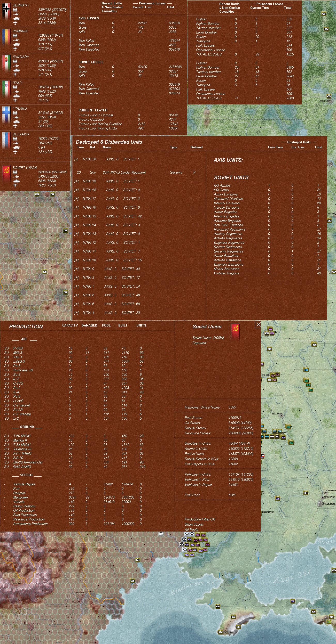Close the Soviet Union production panel

(258, 324)
